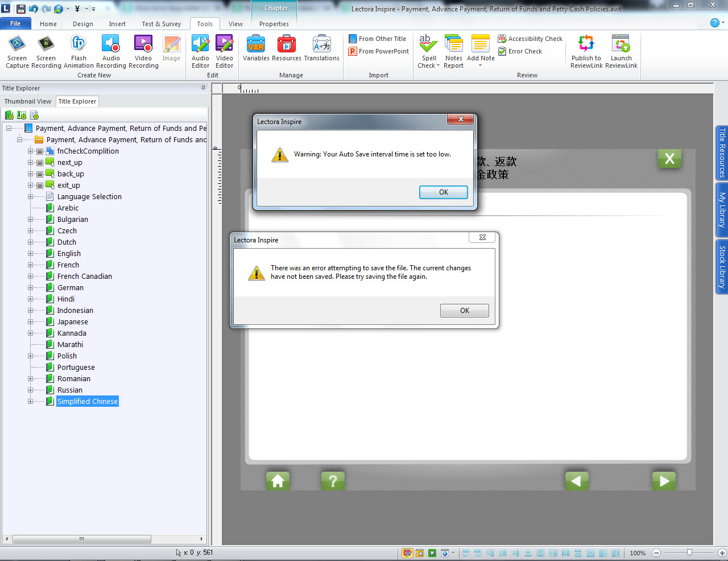Expand the fnCheckComplition node
This screenshot has width=728, height=561.
click(x=31, y=151)
